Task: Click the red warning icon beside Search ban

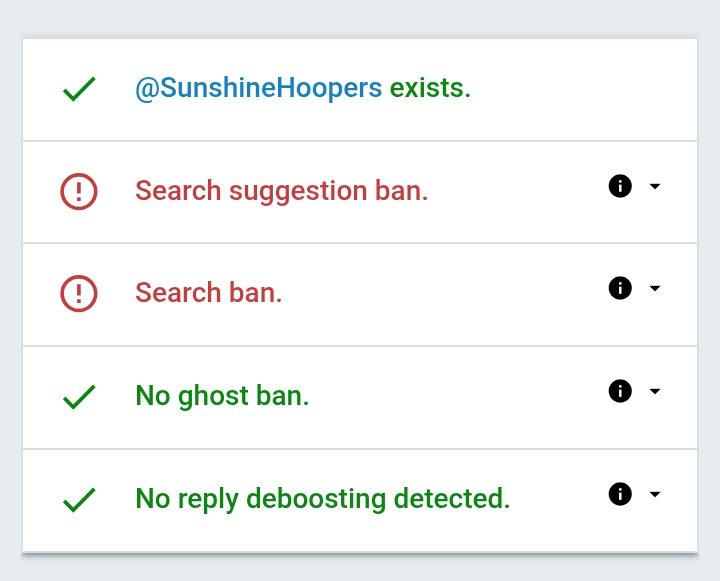Action: pyautogui.click(x=79, y=293)
